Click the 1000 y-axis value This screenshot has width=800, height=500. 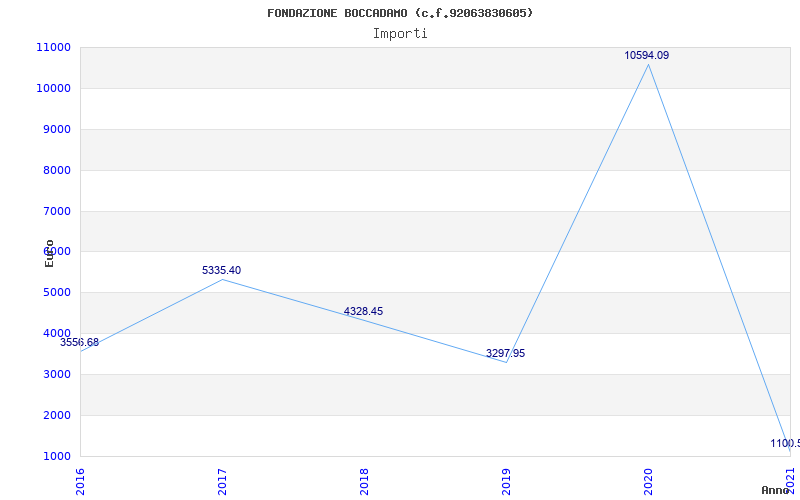56,456
